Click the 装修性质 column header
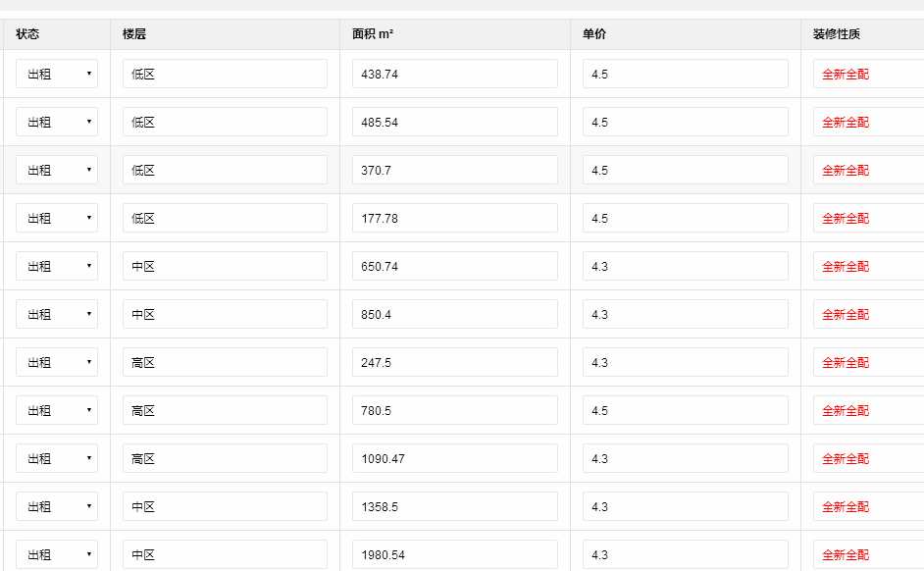Image resolution: width=924 pixels, height=571 pixels. click(837, 34)
